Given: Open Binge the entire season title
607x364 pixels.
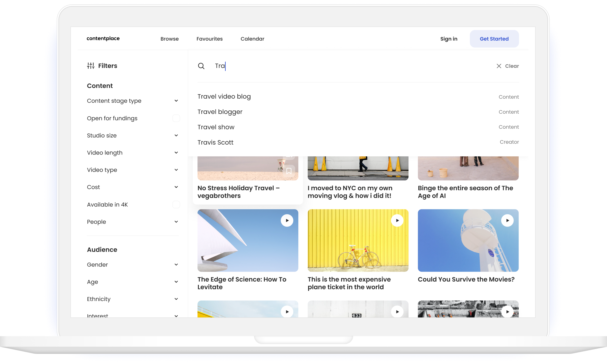Looking at the screenshot, I should (x=465, y=192).
